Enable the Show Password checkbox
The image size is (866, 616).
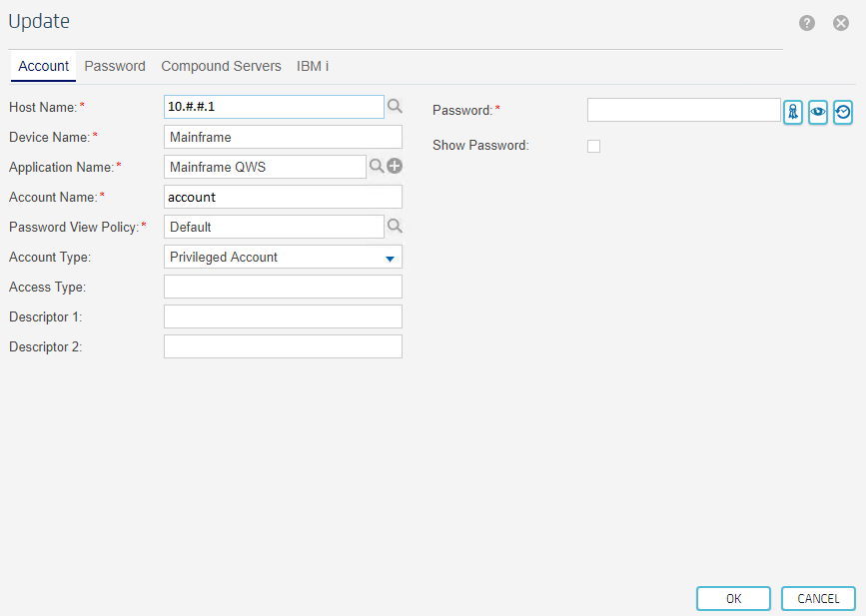click(594, 146)
